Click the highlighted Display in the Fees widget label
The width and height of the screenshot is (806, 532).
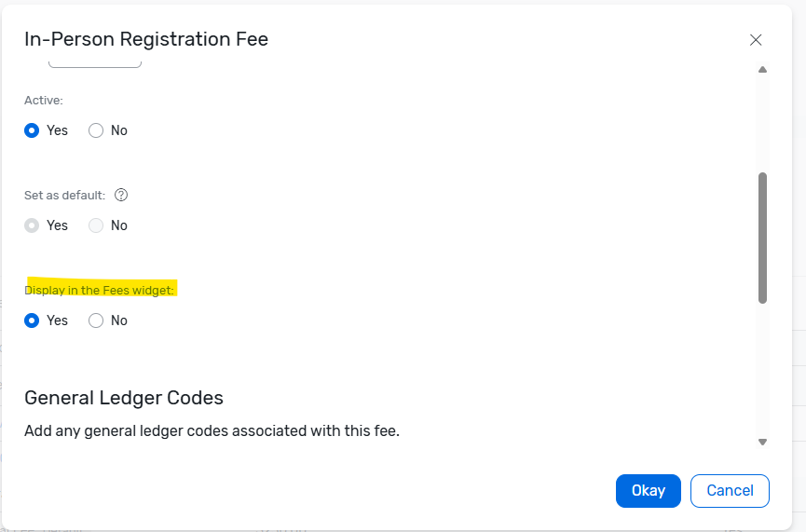click(x=101, y=290)
